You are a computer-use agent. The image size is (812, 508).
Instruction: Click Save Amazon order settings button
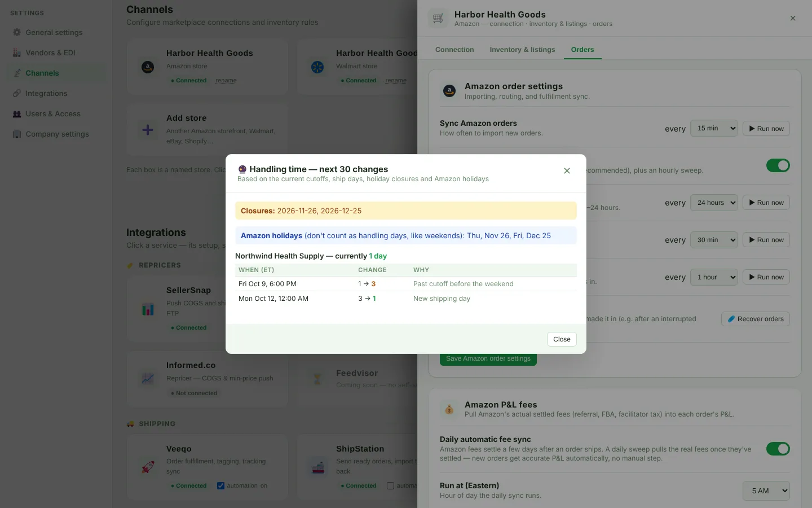point(488,358)
